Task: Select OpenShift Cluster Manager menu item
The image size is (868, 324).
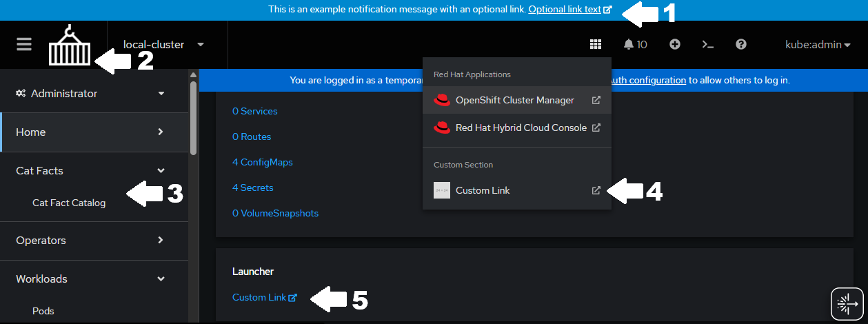Action: [514, 100]
